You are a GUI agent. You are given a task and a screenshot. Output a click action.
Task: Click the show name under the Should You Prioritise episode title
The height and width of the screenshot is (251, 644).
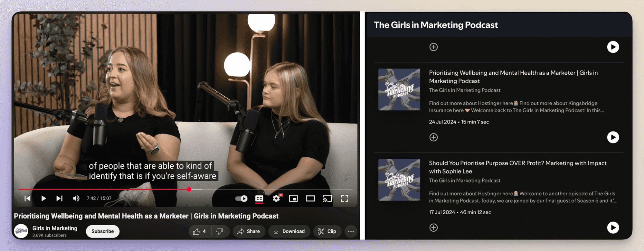[465, 181]
